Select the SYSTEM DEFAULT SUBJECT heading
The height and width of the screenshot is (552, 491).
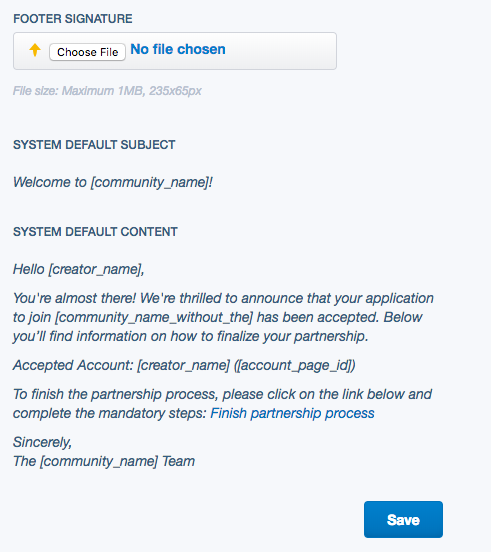coord(94,145)
